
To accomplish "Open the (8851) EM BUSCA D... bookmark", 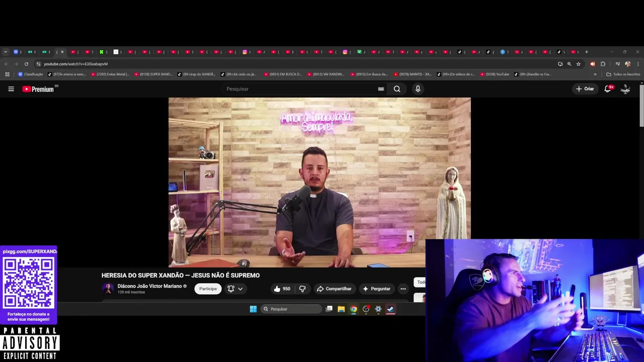I will coord(283,74).
